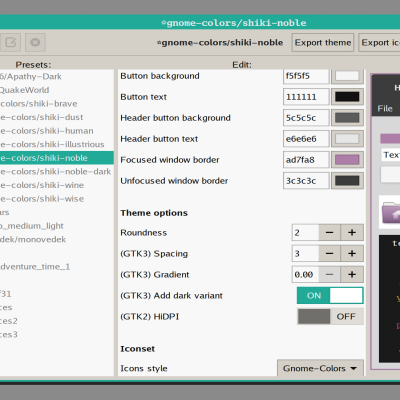400x400 pixels.
Task: Select the shiki-wise preset
Action: coord(57,199)
